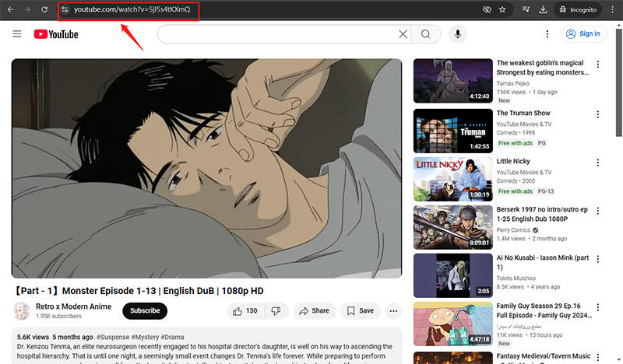This screenshot has width=623, height=364.
Task: Click the Share button
Action: tap(315, 311)
